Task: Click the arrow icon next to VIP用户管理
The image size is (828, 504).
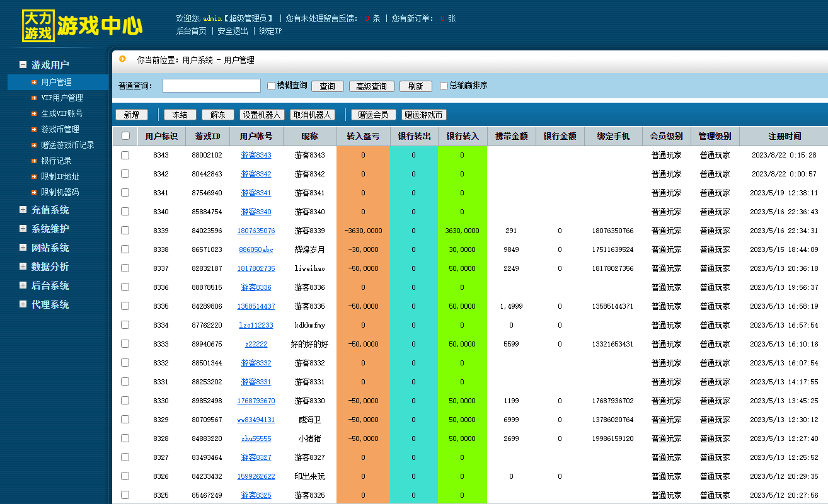Action: pyautogui.click(x=34, y=98)
